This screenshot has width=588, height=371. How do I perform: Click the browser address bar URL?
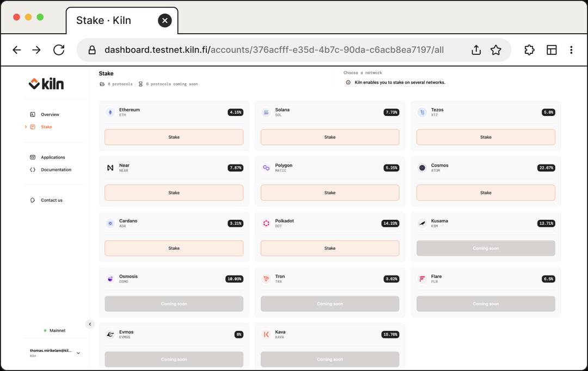[274, 50]
